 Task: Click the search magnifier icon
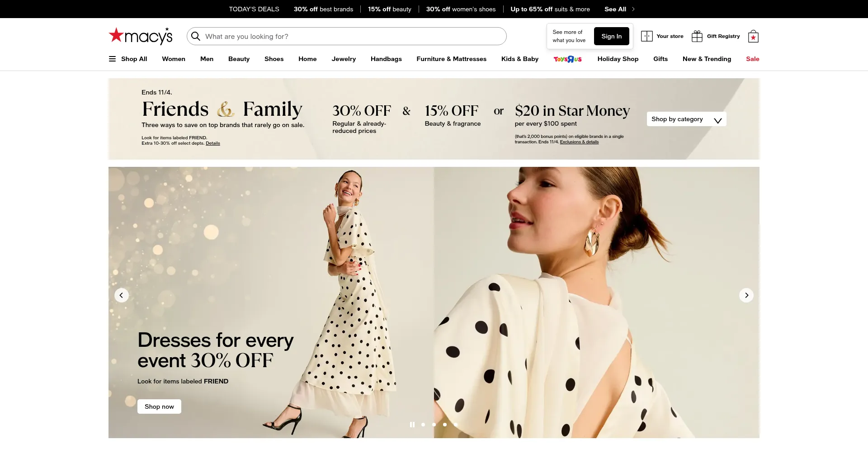pos(196,36)
